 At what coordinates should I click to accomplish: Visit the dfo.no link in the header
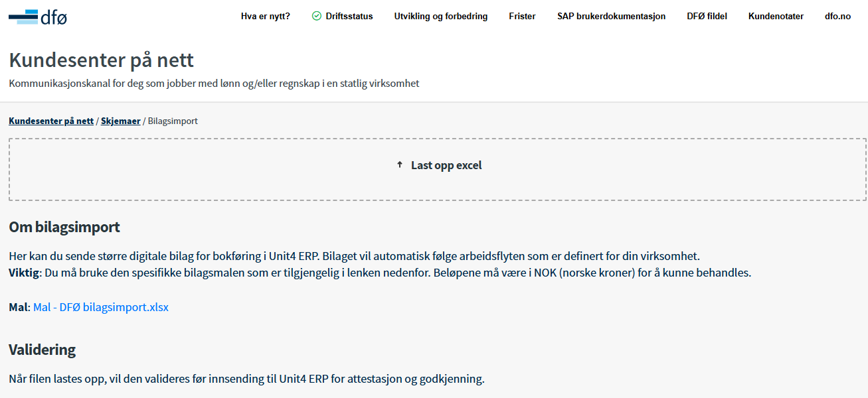[837, 17]
